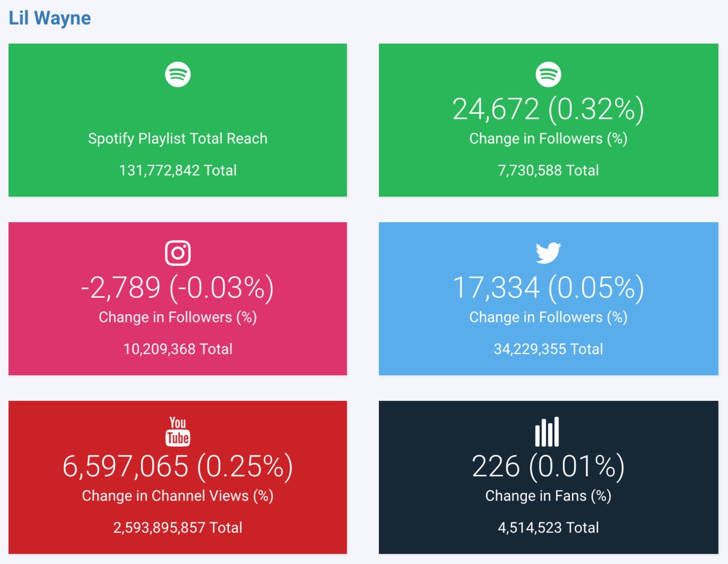This screenshot has width=728, height=564.
Task: Select 'Change in Channel Views (%)' label
Action: pos(178,496)
